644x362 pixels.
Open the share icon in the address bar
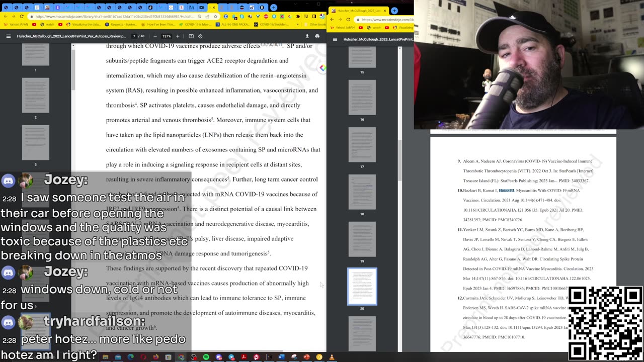[207, 16]
